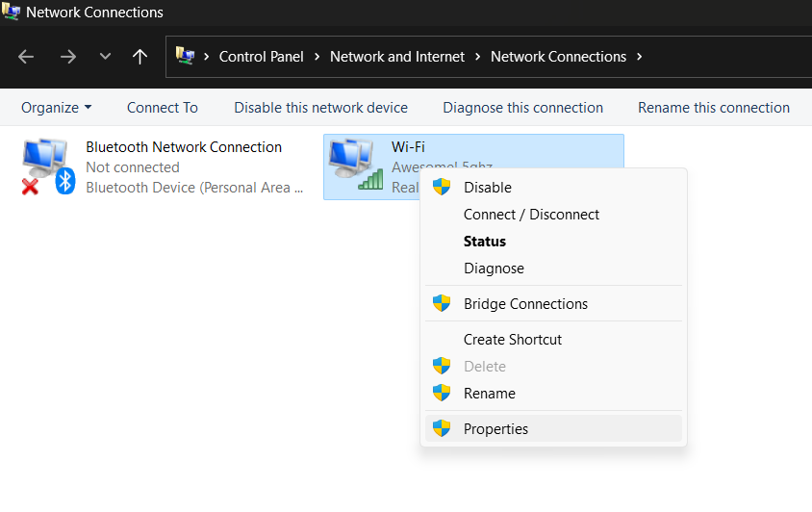Click Diagnose this connection
812x512 pixels.
(x=522, y=107)
